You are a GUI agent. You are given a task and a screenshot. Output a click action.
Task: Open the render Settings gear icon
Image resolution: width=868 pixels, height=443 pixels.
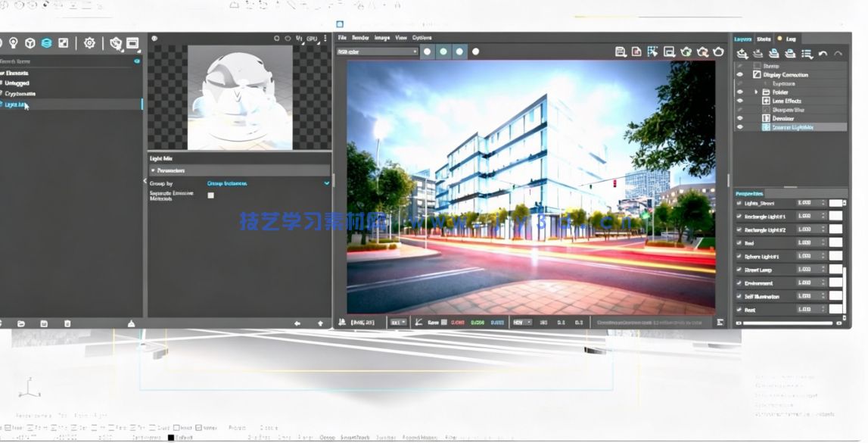[89, 43]
